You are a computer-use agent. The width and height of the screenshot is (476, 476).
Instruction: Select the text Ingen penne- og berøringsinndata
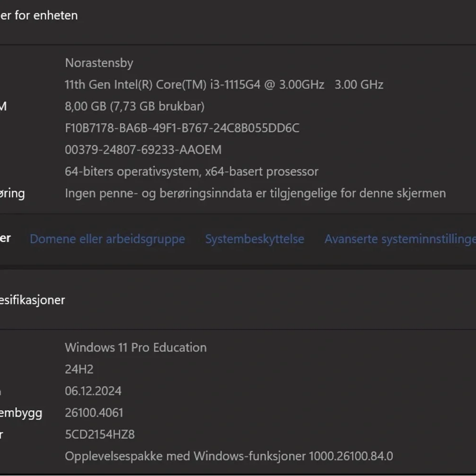pos(255,193)
